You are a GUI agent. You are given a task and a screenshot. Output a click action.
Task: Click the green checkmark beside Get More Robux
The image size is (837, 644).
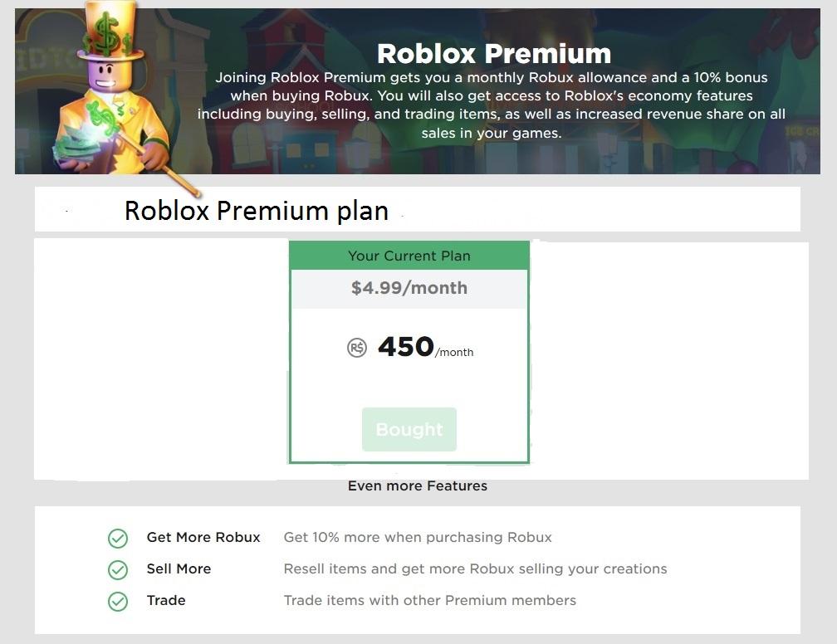click(x=118, y=539)
